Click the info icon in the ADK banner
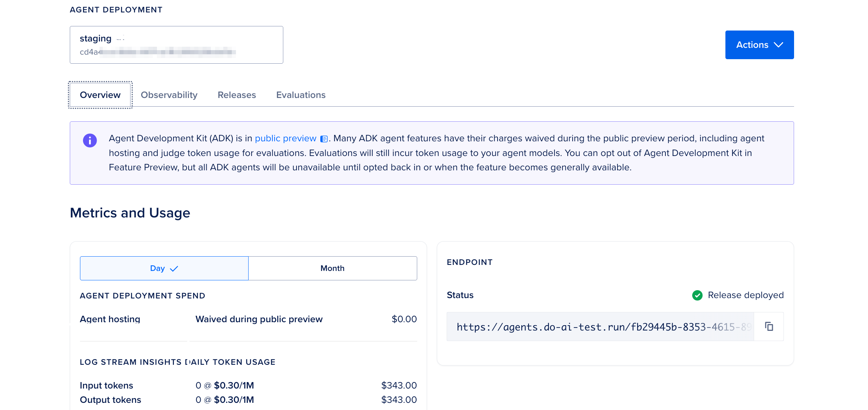The width and height of the screenshot is (868, 410). 90,140
